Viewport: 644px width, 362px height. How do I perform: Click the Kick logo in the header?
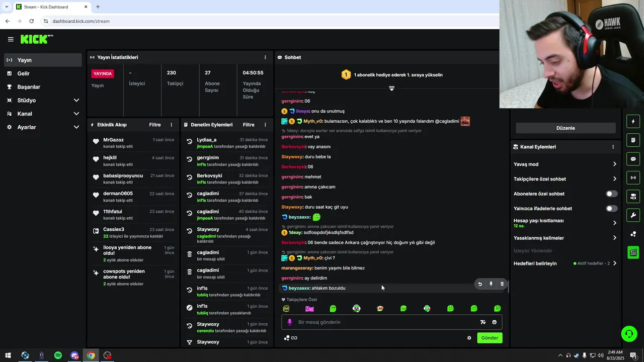[36, 39]
